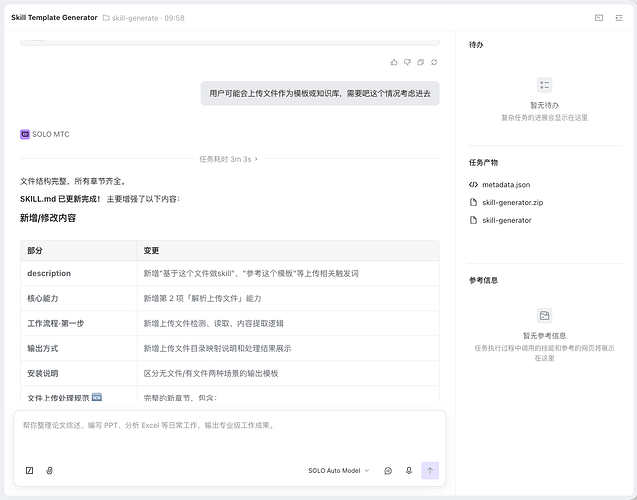Click the thumbs up feedback icon
637x500 pixels.
tap(394, 62)
